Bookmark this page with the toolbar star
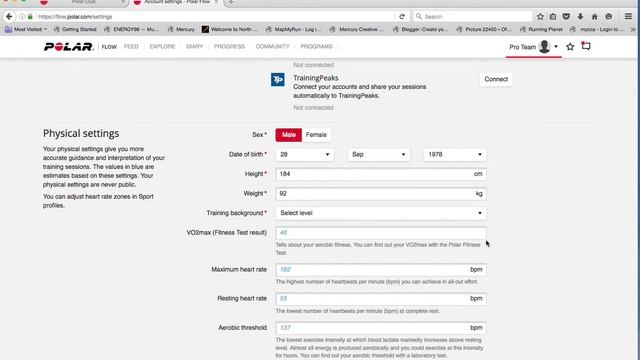Image resolution: width=640 pixels, height=360 pixels. point(540,17)
